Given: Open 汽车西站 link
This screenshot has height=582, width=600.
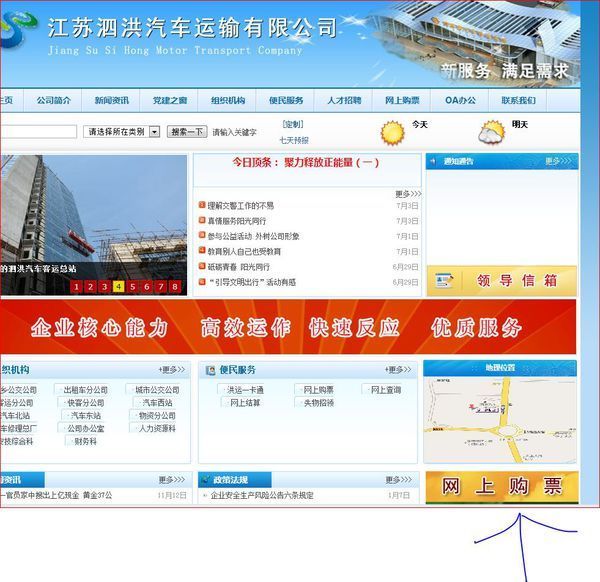Looking at the screenshot, I should pos(157,403).
